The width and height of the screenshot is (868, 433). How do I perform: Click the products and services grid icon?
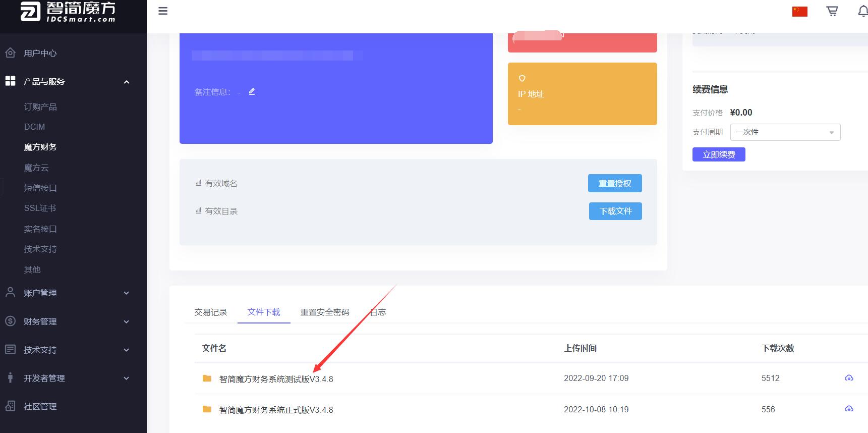click(x=10, y=81)
